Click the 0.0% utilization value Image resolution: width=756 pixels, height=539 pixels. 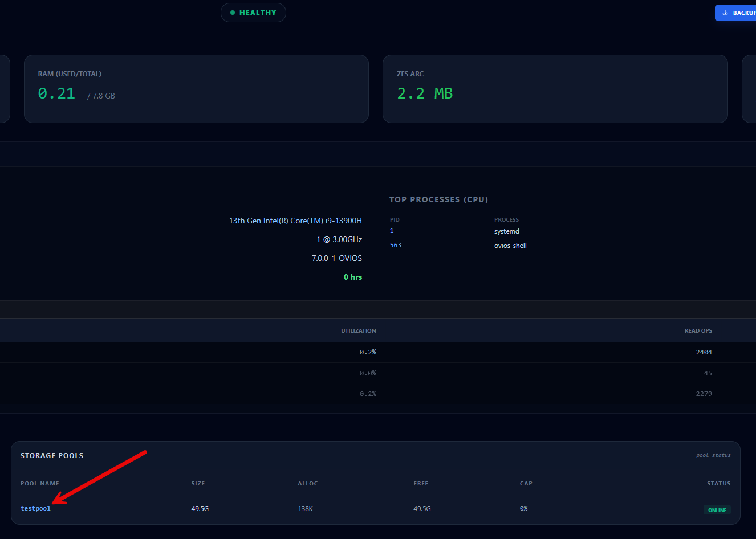click(x=368, y=373)
